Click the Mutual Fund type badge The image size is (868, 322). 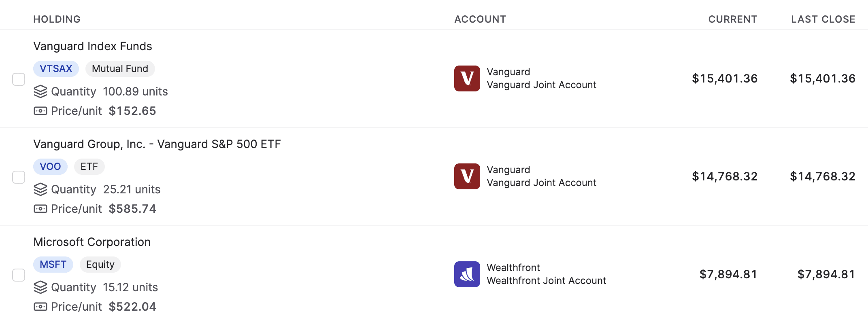coord(120,68)
